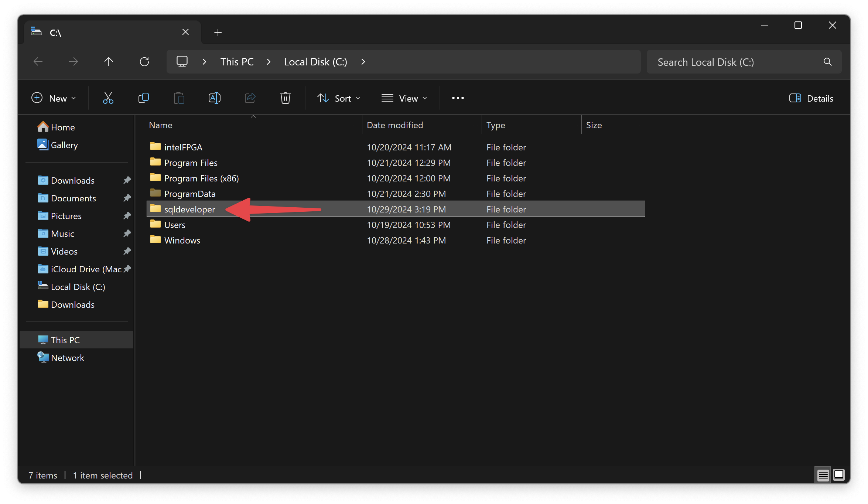Click the Paste clipboard icon

tap(179, 98)
